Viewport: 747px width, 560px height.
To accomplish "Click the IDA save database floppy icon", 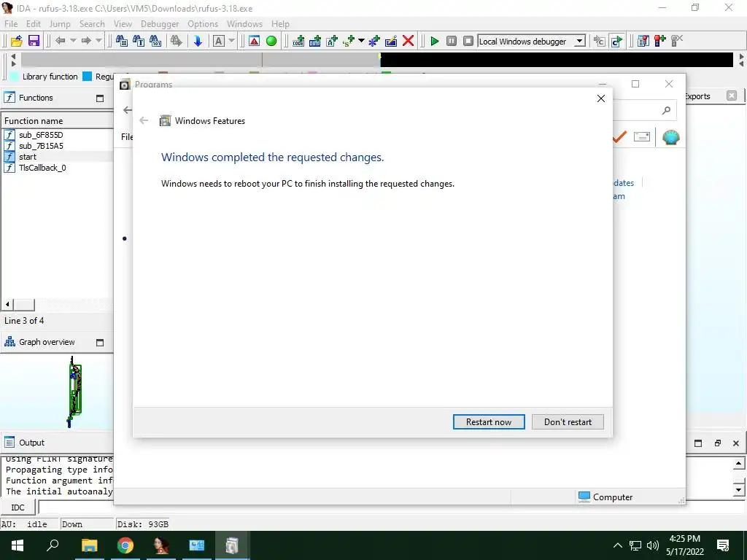I will 34,41.
